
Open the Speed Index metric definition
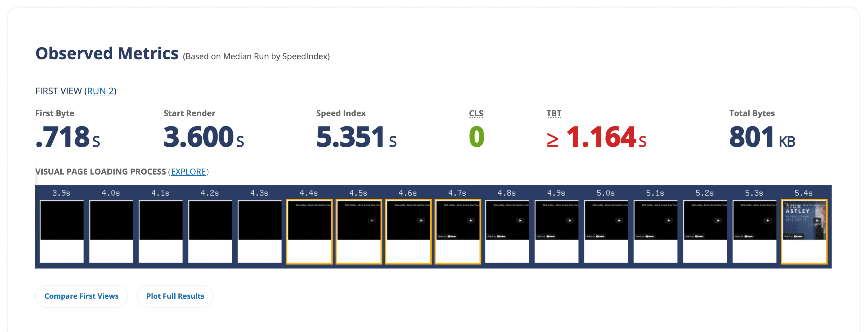pyautogui.click(x=341, y=113)
